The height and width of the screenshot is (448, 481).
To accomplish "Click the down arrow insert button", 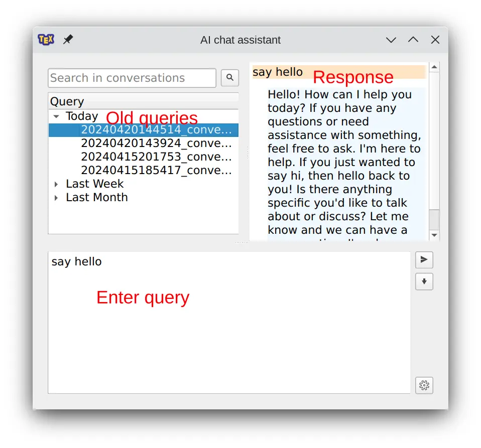I will point(424,282).
